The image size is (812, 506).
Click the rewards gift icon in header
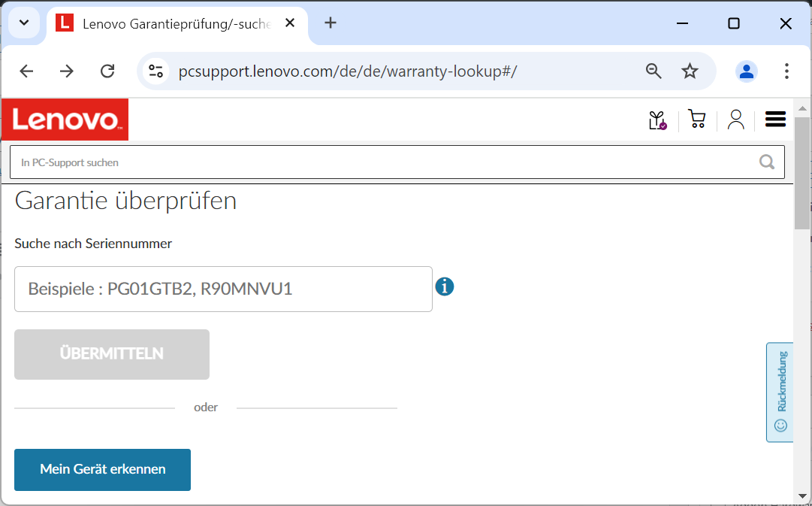tap(657, 120)
